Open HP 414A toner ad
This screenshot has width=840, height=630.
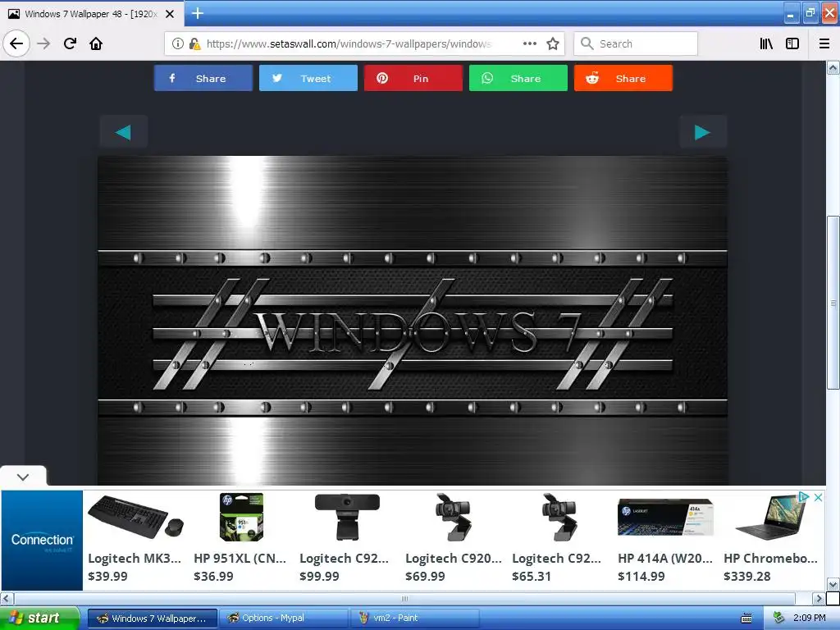click(664, 538)
